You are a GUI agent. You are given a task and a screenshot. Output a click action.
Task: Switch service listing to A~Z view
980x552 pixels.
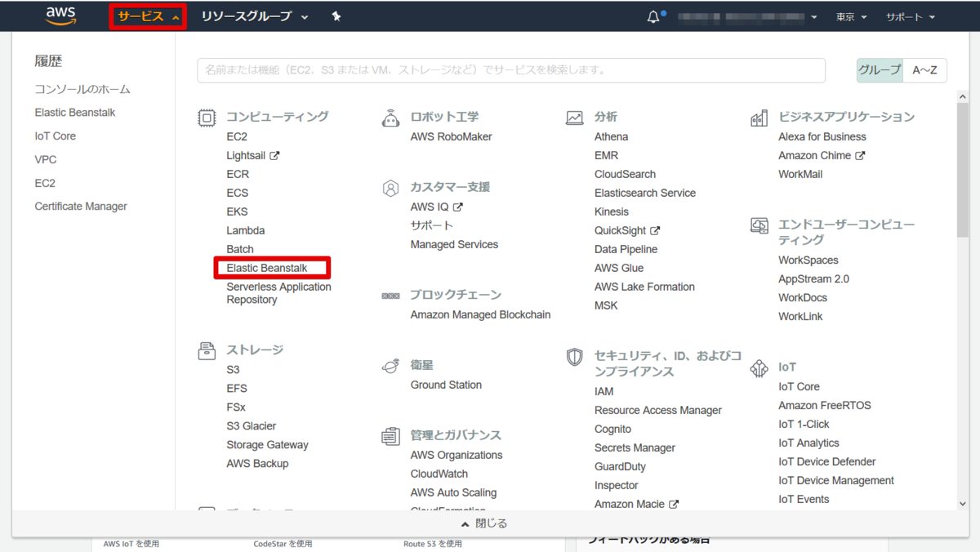coord(926,70)
